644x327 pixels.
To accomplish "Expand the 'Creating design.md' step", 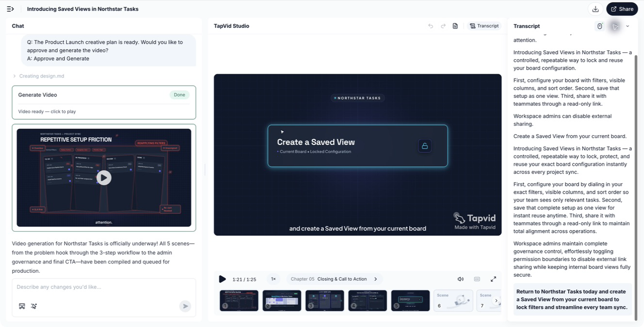I will [38, 76].
